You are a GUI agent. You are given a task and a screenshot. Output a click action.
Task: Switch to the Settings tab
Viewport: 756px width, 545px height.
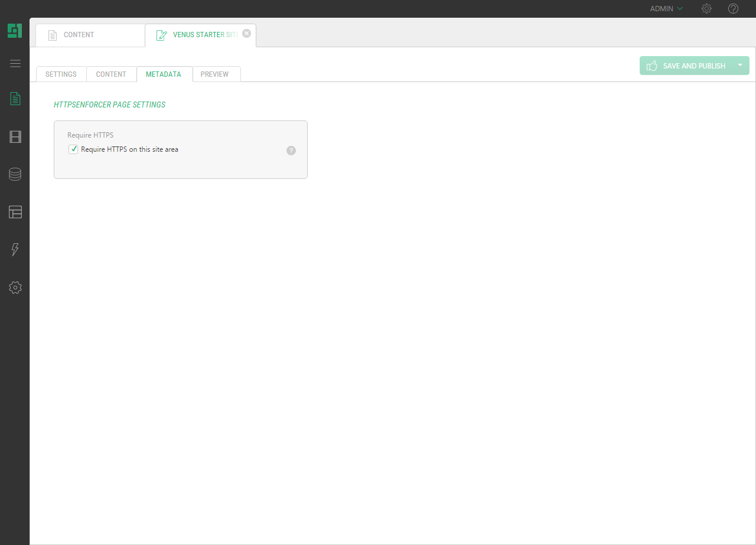click(61, 74)
